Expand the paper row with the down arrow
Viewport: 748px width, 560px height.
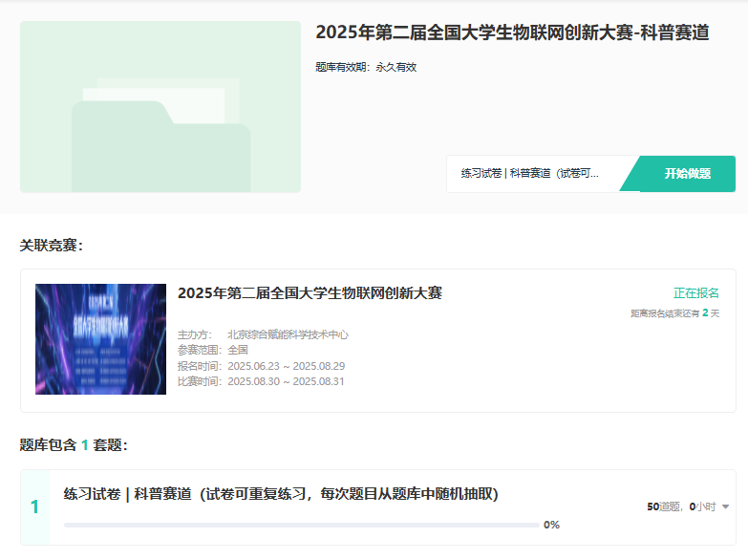point(725,507)
